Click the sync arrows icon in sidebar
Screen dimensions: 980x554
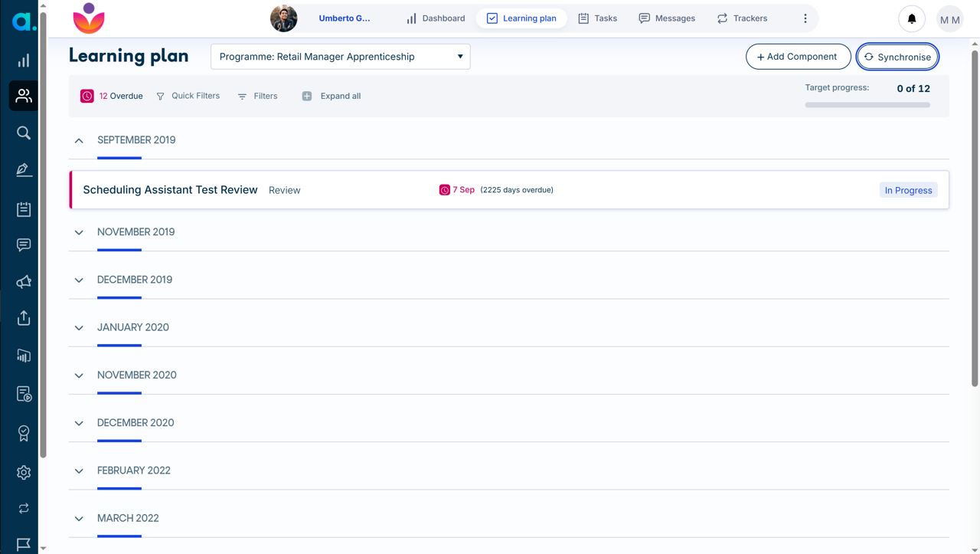[x=24, y=508]
